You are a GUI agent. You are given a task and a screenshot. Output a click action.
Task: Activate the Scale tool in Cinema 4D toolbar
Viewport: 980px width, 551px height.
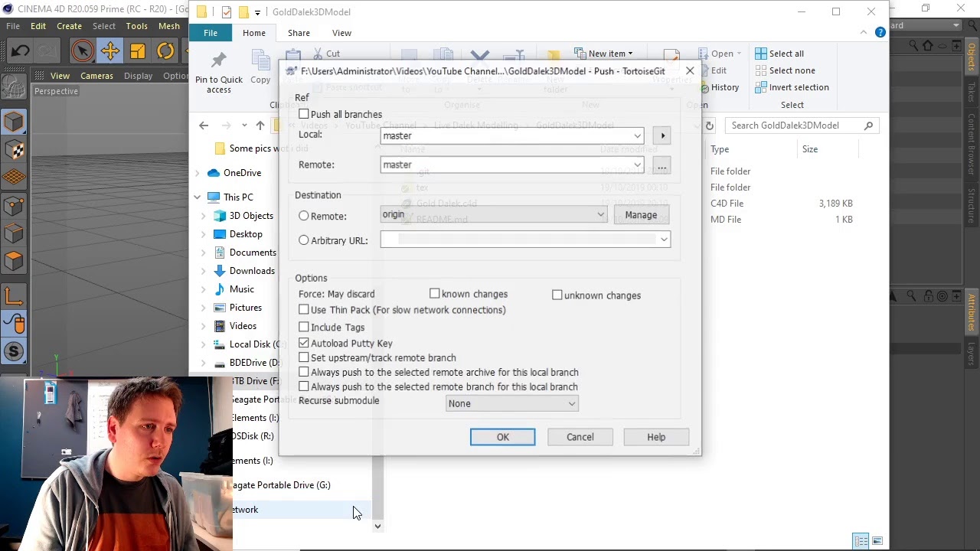(x=138, y=51)
